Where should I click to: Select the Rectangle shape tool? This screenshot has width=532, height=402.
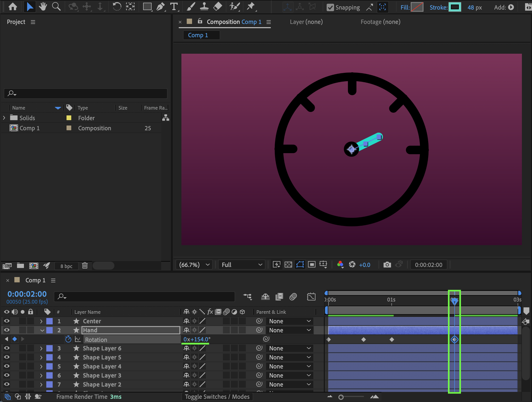(x=147, y=7)
